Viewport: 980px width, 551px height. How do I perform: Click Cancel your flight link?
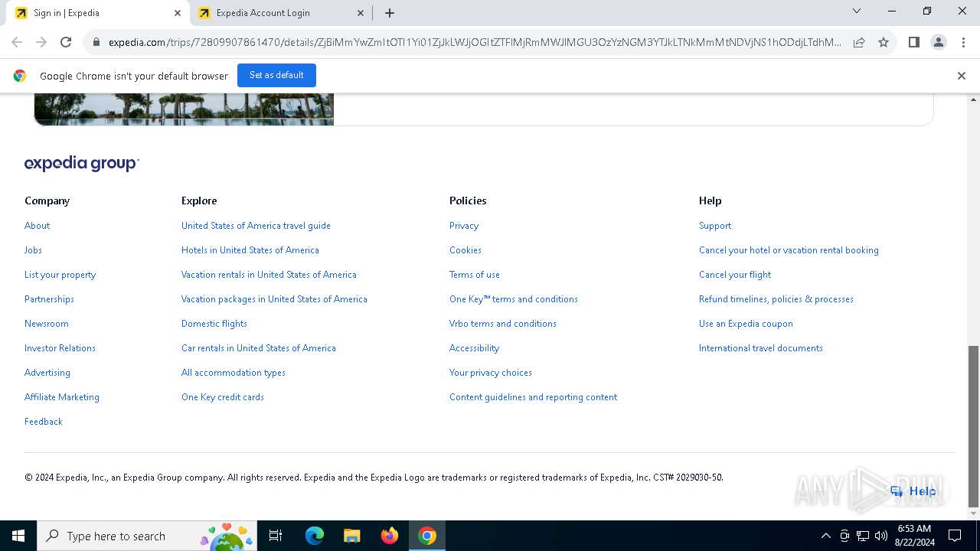click(x=735, y=275)
